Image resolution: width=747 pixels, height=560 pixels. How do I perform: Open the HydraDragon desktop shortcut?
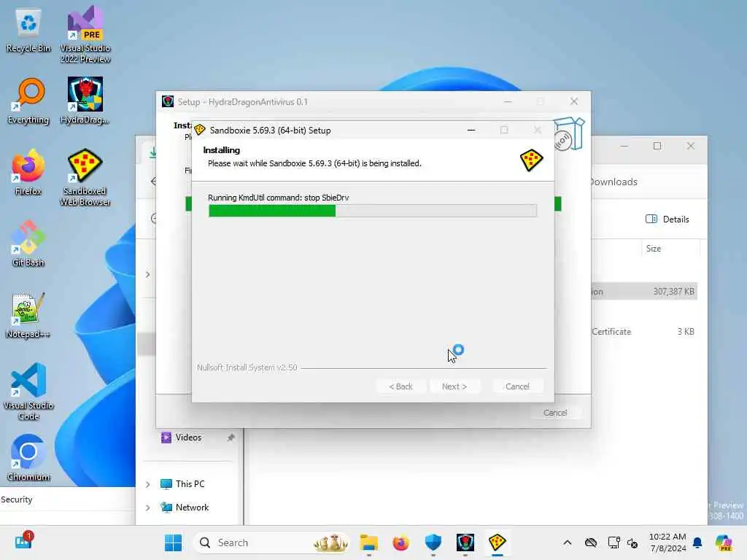[x=85, y=101]
